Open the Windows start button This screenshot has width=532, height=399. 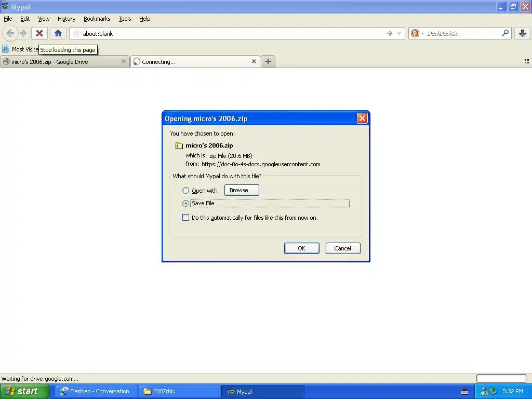pos(24,392)
